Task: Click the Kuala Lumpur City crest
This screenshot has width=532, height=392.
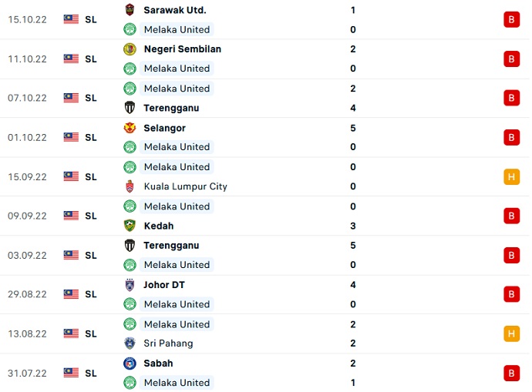Action: coord(130,186)
